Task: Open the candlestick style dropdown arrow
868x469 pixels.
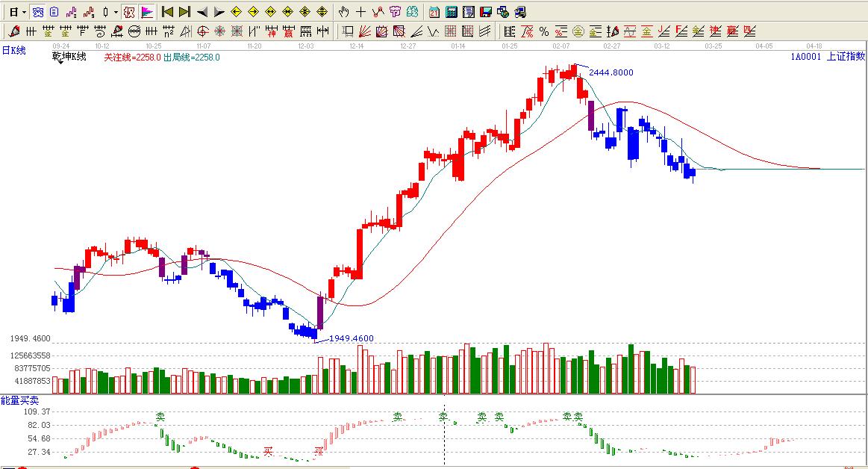Action: tap(116, 13)
